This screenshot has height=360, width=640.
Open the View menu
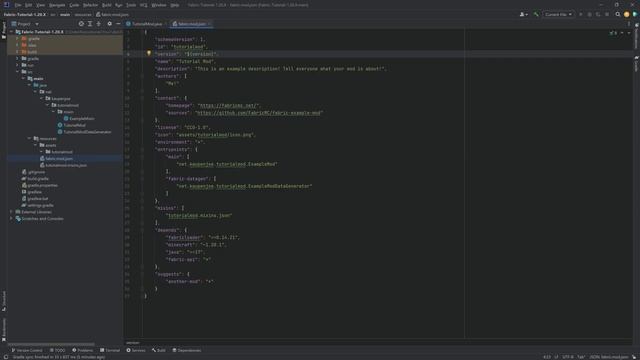tap(40, 5)
